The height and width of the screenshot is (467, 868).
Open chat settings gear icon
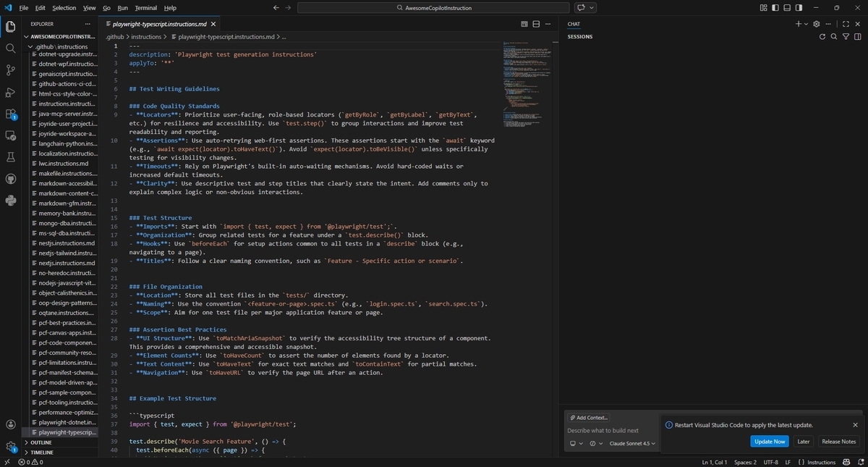817,24
